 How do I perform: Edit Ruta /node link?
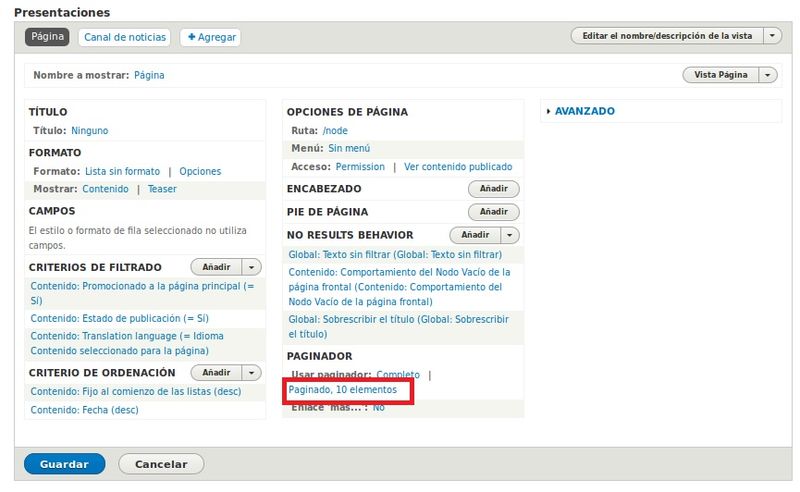coord(335,131)
